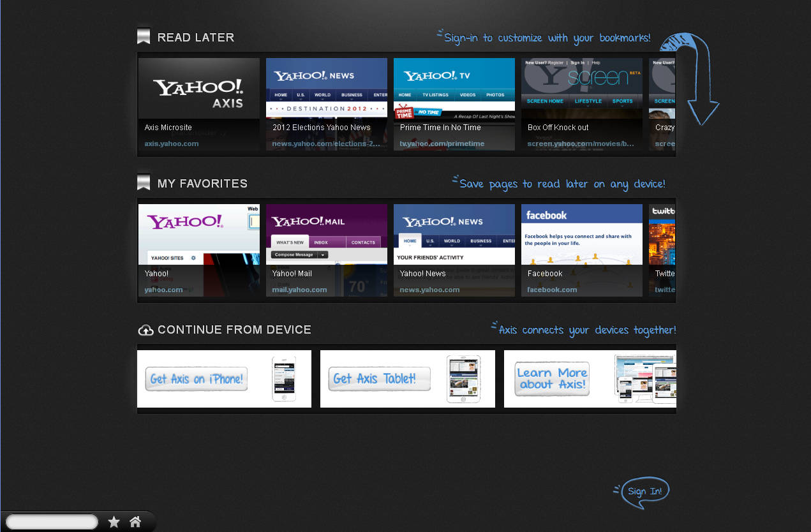811x532 pixels.
Task: Click the multi-device image beside Learn More
Action: pos(645,379)
